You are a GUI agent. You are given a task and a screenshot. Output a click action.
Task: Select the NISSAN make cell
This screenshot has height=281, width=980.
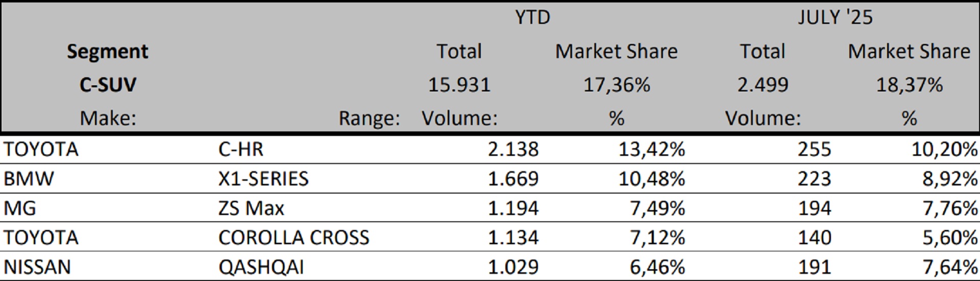tap(37, 267)
